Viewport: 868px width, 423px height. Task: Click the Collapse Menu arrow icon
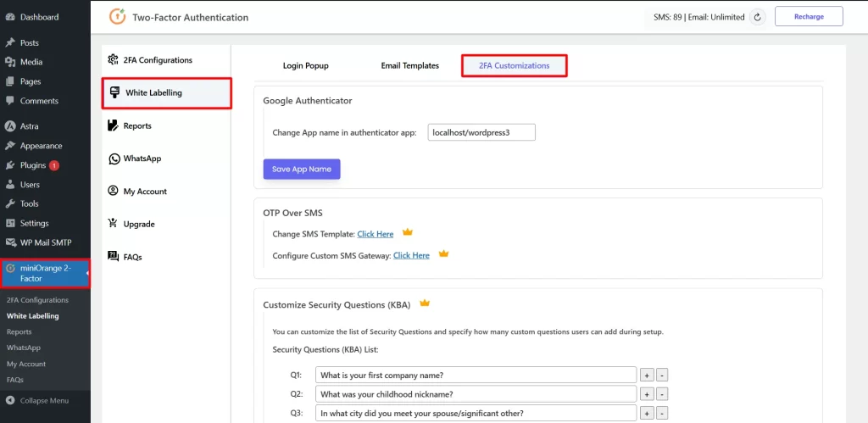coord(10,400)
